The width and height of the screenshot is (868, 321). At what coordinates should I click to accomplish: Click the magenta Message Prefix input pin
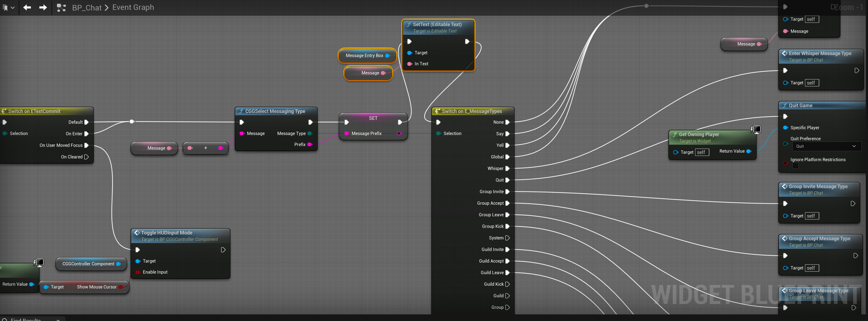(346, 134)
